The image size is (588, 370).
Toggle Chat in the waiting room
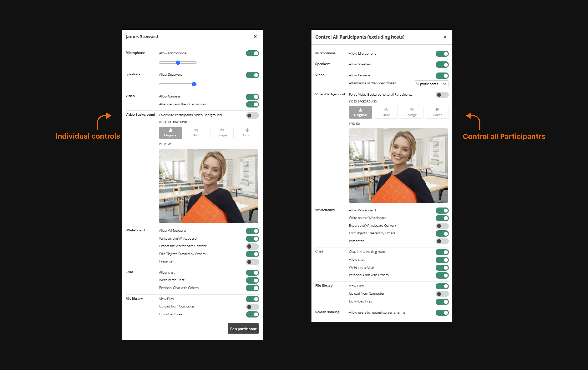click(x=442, y=252)
